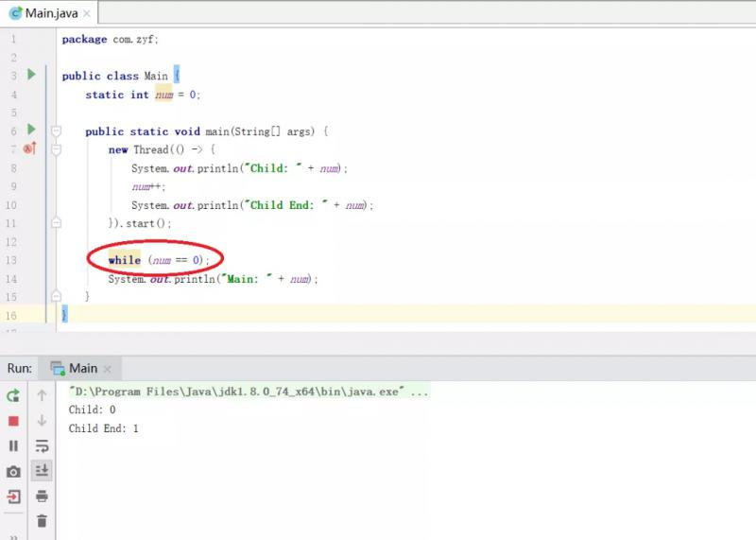Dump threads using the camera icon
This screenshot has height=540, width=756.
tap(13, 472)
